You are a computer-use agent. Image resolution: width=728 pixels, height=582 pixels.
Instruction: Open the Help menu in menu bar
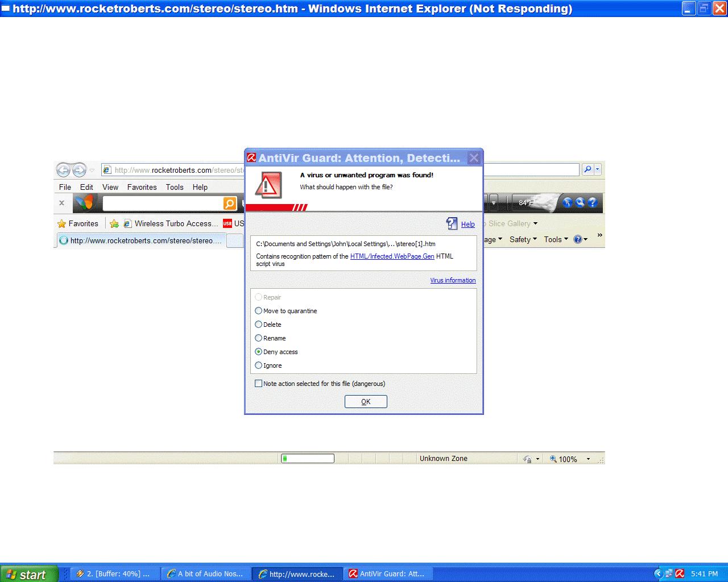click(200, 187)
